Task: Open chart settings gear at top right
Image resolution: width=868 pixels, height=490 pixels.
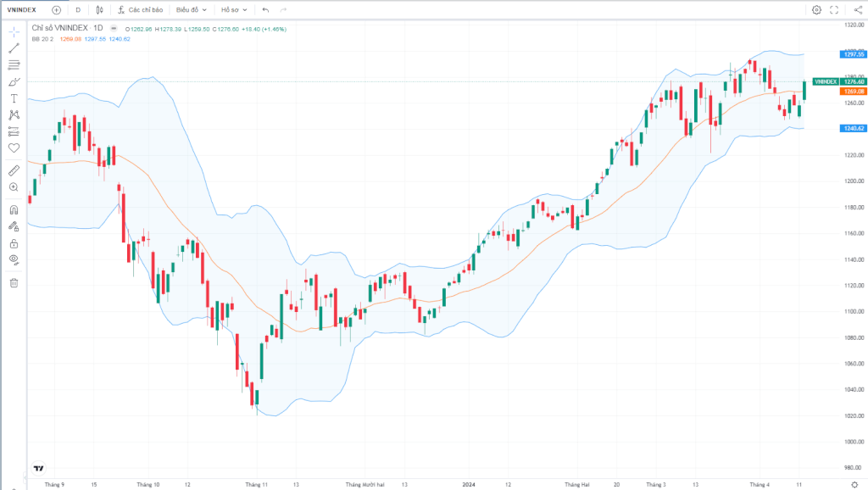Action: 816,10
